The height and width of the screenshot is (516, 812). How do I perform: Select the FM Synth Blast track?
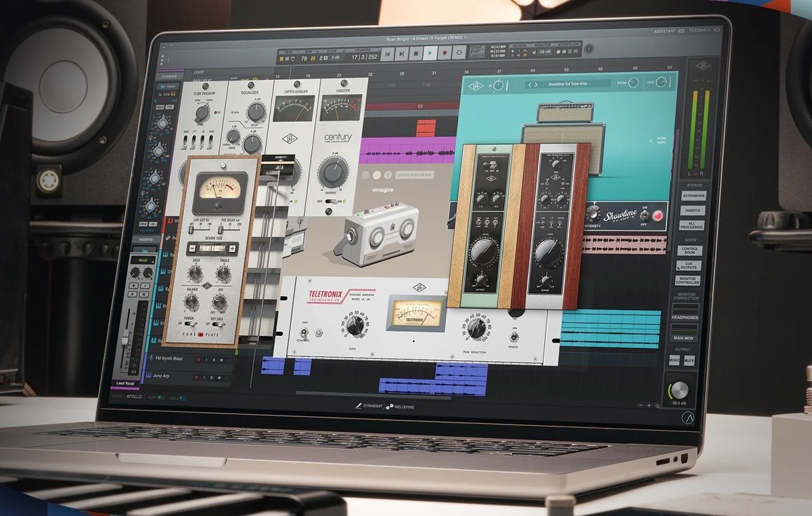pyautogui.click(x=169, y=358)
